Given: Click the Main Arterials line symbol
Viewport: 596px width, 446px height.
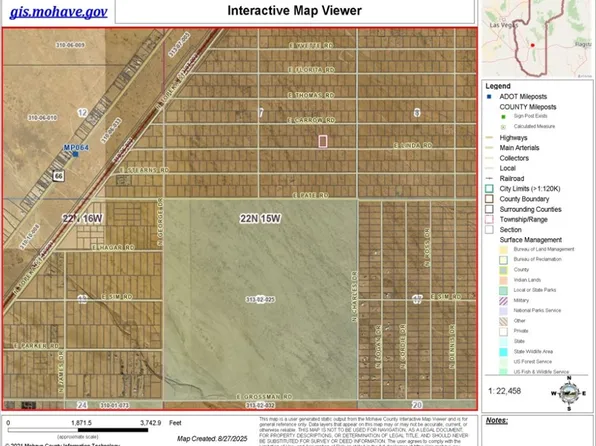Looking at the screenshot, I should click(x=490, y=148).
